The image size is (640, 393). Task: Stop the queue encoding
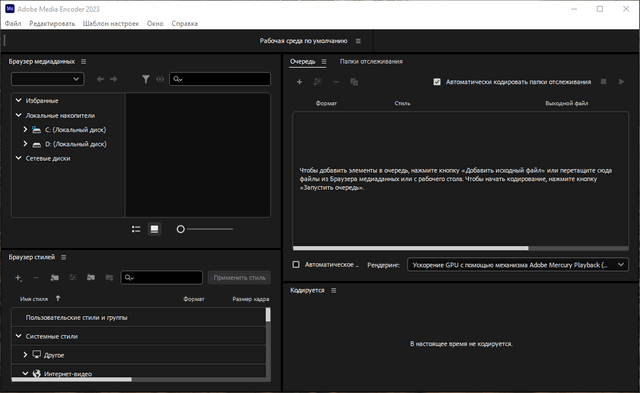pyautogui.click(x=603, y=82)
